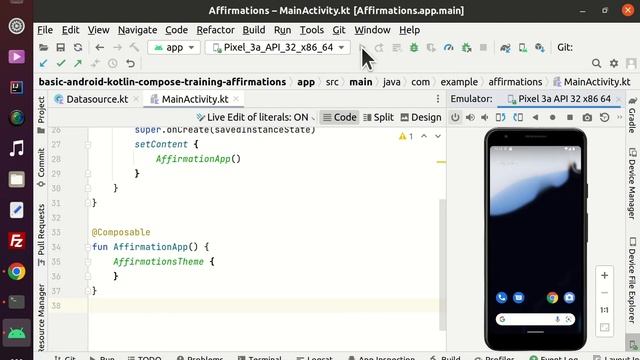Click the Stop square icon
Screen dimensions: 640x360
(483, 47)
